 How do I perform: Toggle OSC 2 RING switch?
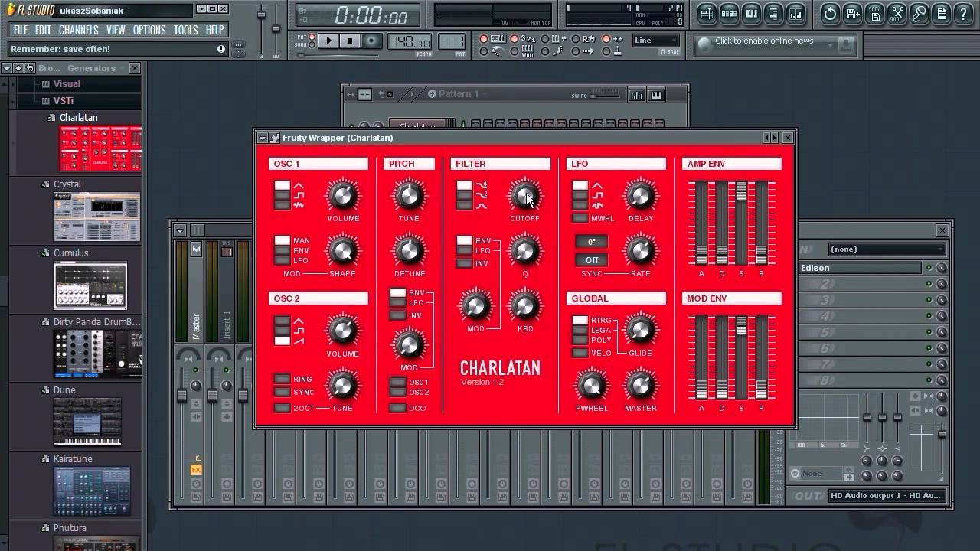(x=282, y=379)
